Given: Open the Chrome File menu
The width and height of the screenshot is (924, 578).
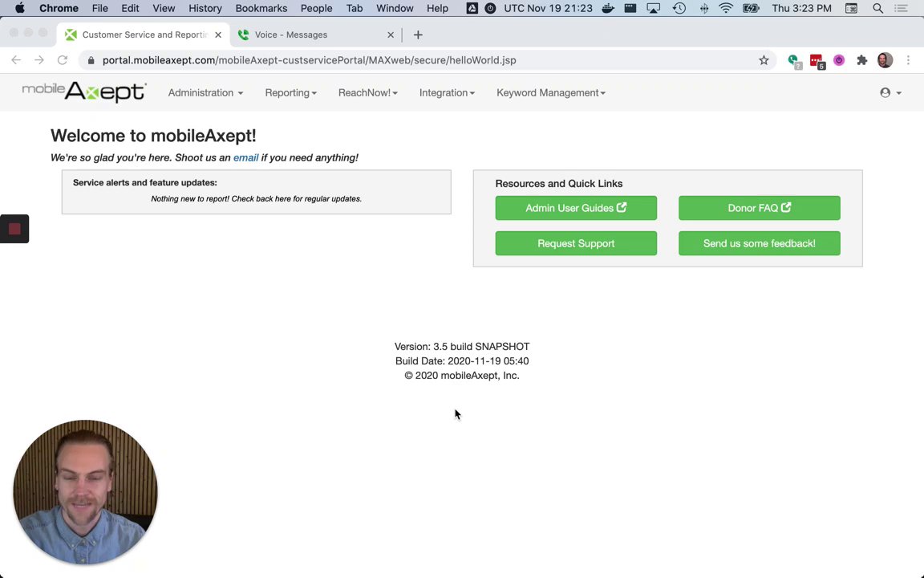Looking at the screenshot, I should [99, 8].
